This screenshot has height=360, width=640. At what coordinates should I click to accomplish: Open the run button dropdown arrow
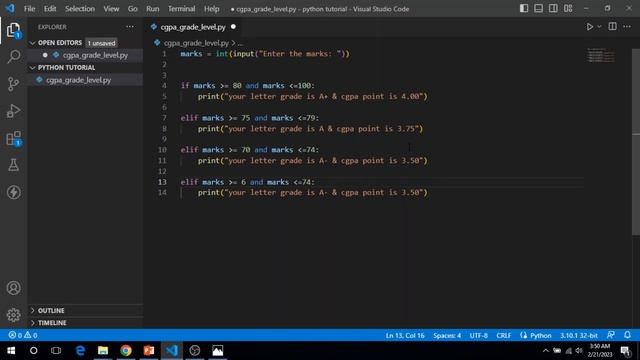(599, 27)
